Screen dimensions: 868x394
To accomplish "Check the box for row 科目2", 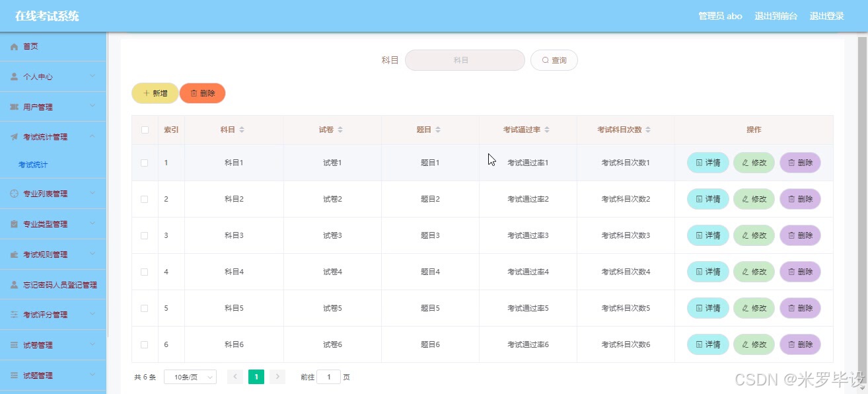I will (145, 199).
